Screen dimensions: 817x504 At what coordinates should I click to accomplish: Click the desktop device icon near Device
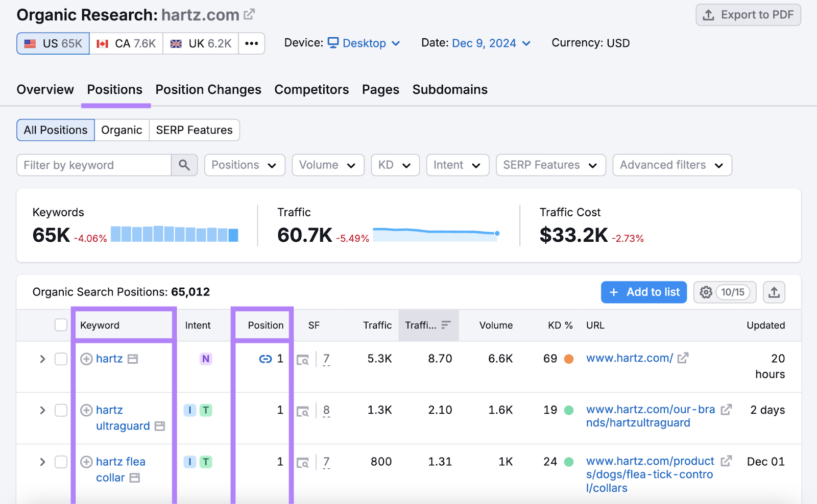coord(333,43)
